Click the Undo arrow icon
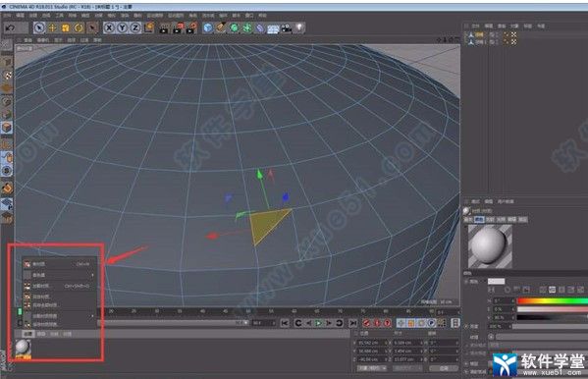588x379 pixels. click(10, 27)
